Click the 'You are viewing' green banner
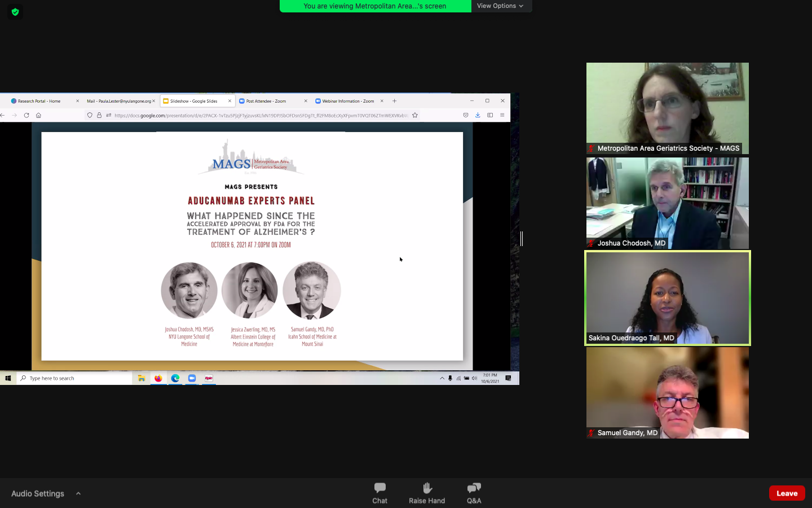The image size is (812, 508). coord(375,6)
